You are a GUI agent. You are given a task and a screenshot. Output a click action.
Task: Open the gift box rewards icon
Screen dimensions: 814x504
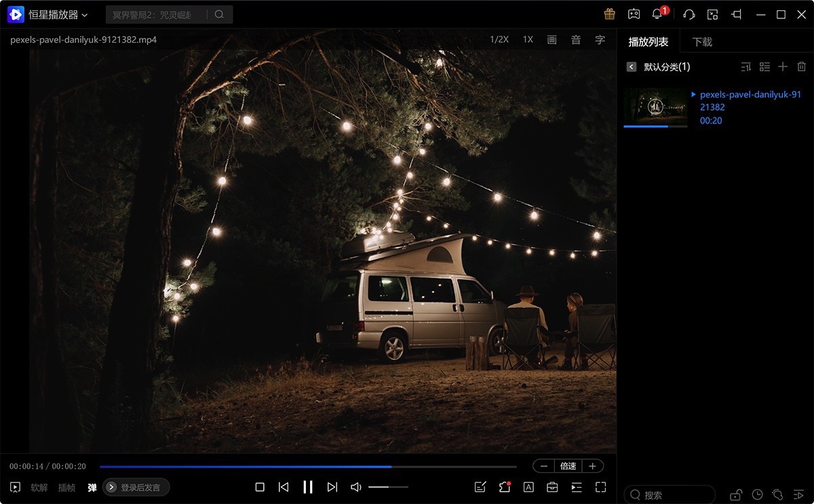click(609, 14)
